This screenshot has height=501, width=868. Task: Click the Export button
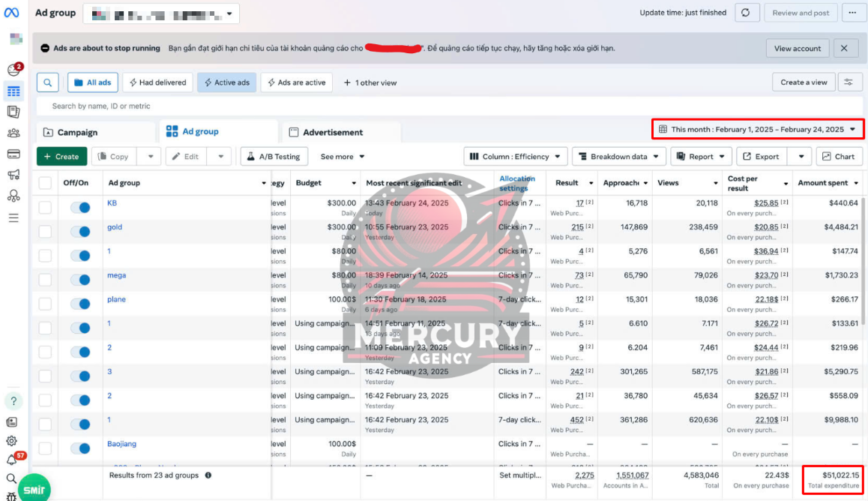761,157
